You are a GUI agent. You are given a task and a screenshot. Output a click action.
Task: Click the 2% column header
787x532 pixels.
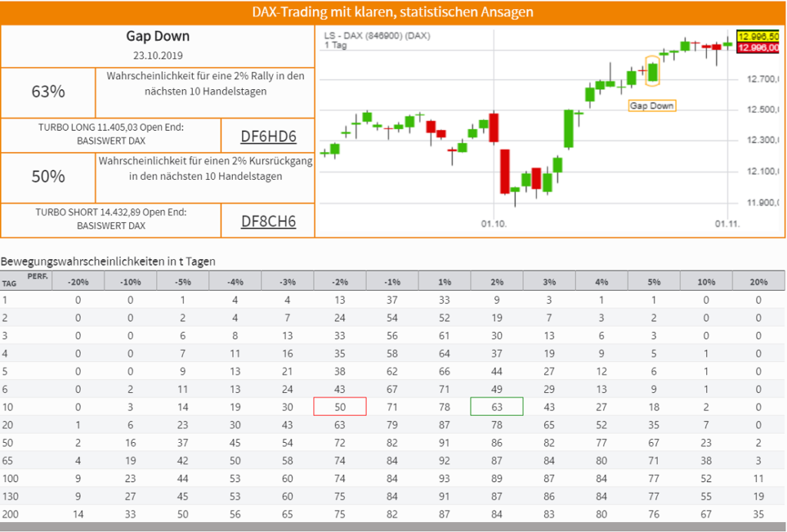click(497, 282)
